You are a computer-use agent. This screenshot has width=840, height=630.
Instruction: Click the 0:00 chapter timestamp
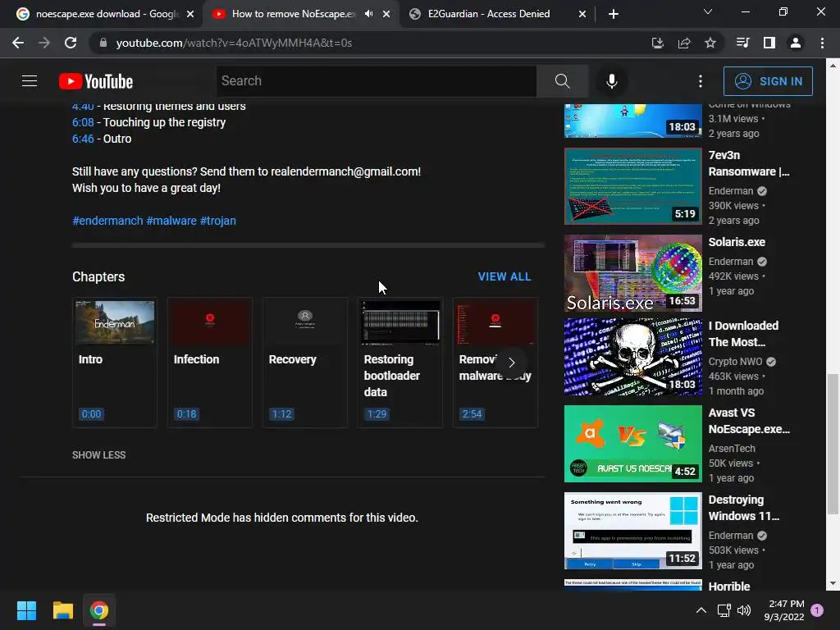click(x=91, y=414)
